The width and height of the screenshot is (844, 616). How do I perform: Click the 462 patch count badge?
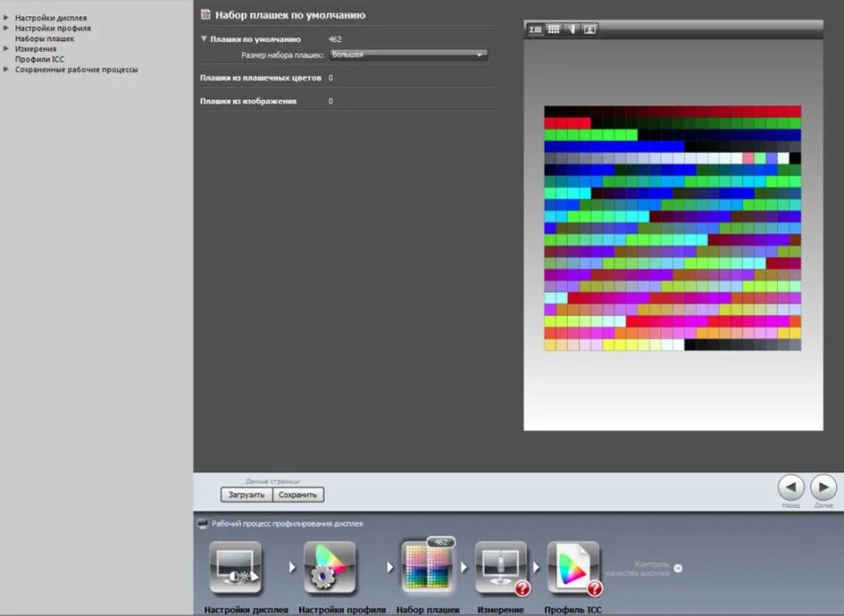coord(441,542)
